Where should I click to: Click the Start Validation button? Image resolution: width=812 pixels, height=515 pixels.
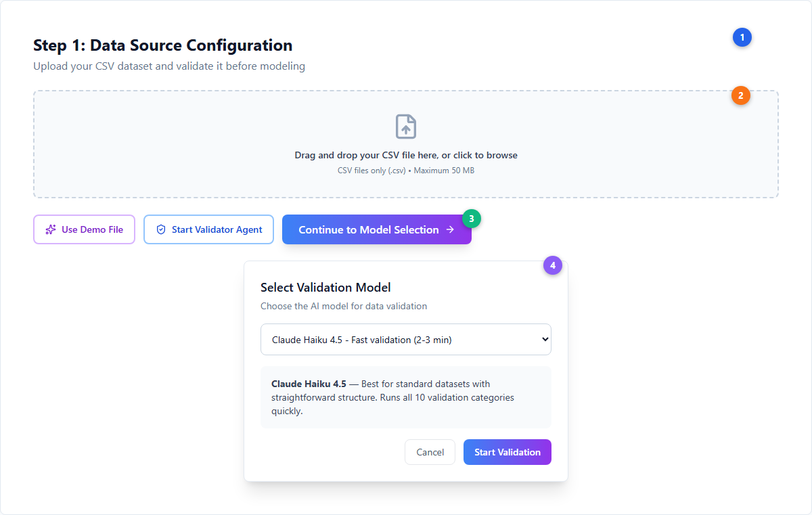coord(507,452)
